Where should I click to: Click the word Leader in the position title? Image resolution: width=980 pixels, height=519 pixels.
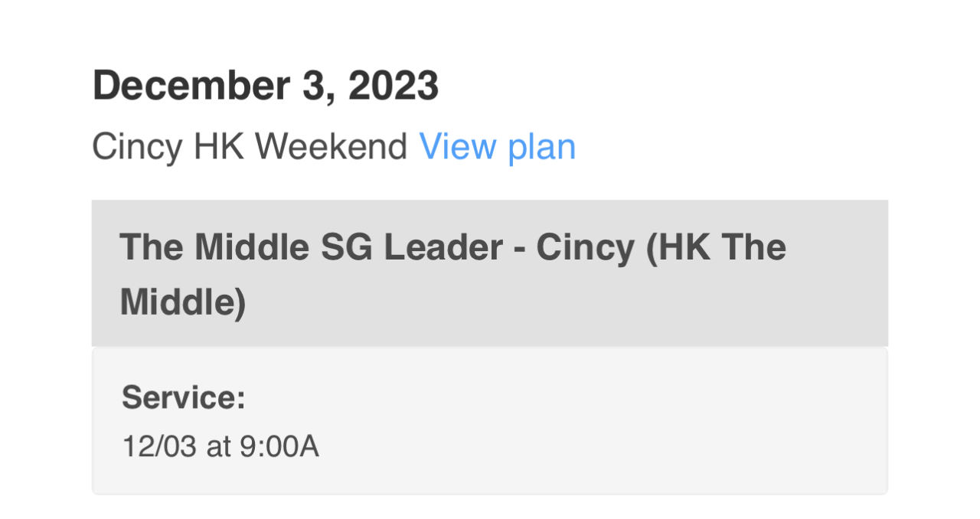(x=443, y=247)
